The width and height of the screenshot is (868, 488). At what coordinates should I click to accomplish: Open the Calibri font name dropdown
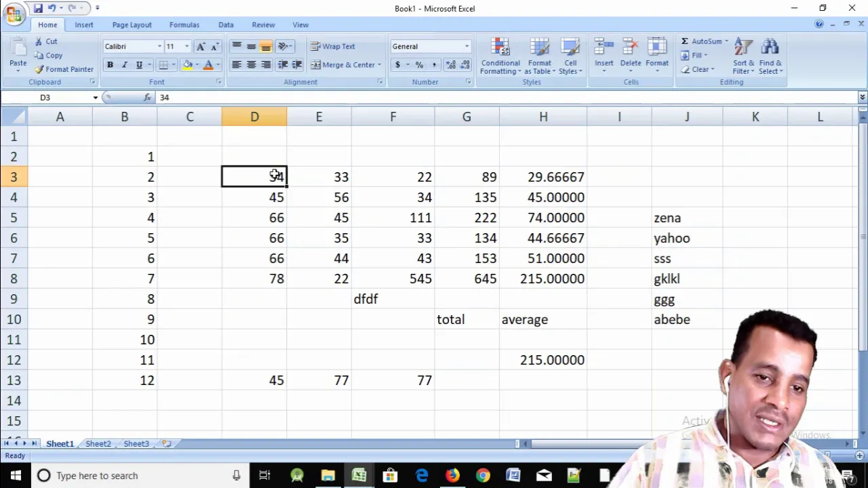point(159,46)
